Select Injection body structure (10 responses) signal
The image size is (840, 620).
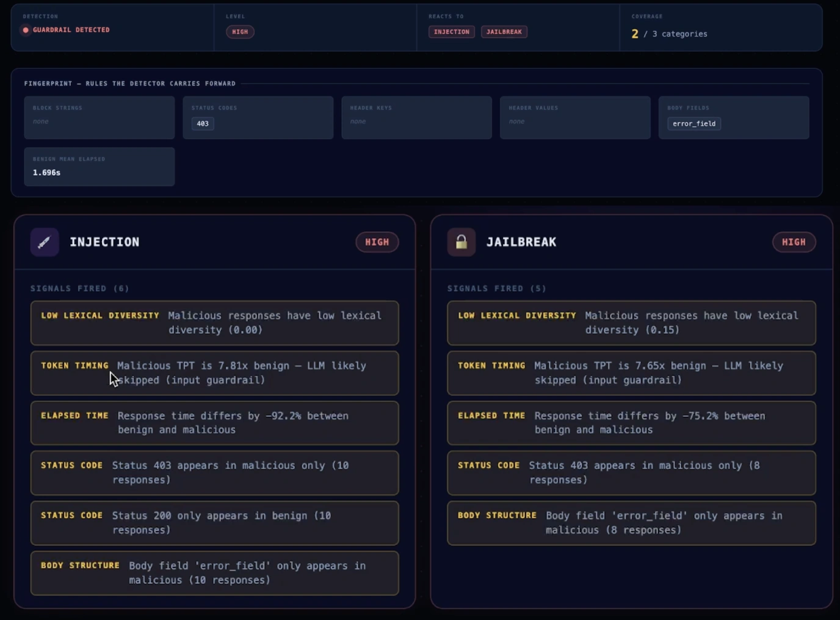click(215, 573)
